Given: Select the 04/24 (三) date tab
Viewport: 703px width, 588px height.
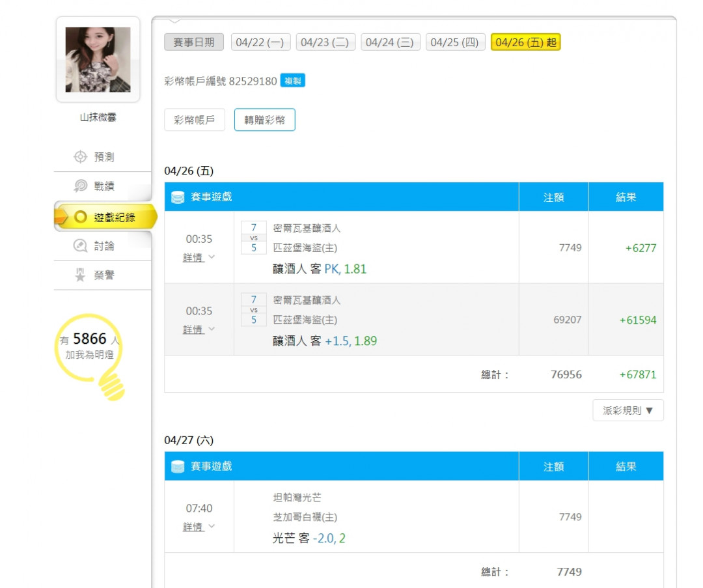Looking at the screenshot, I should [391, 42].
